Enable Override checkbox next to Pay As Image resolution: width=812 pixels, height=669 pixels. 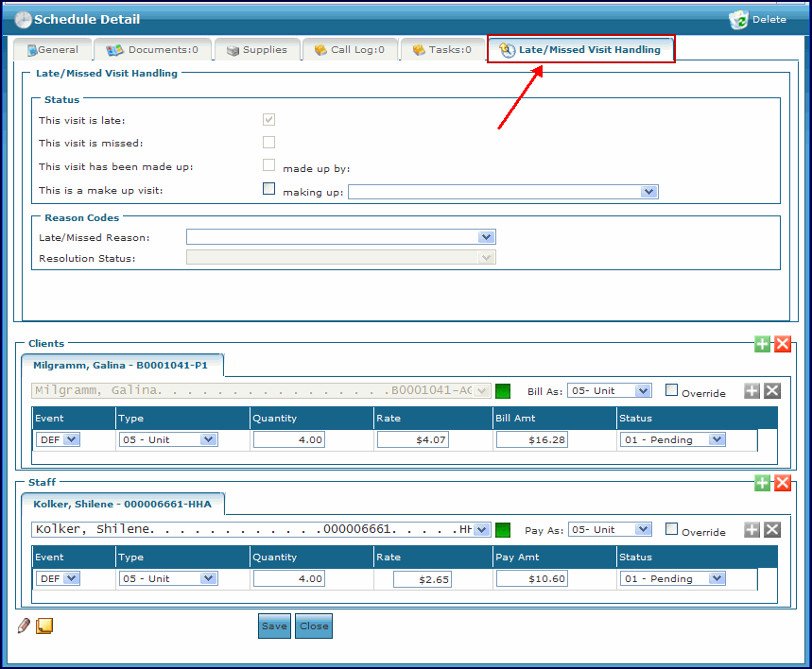pyautogui.click(x=672, y=529)
